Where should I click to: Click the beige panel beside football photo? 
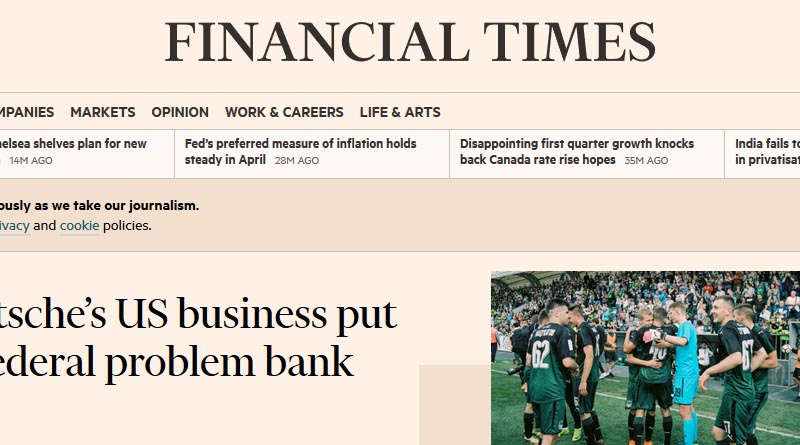455,405
